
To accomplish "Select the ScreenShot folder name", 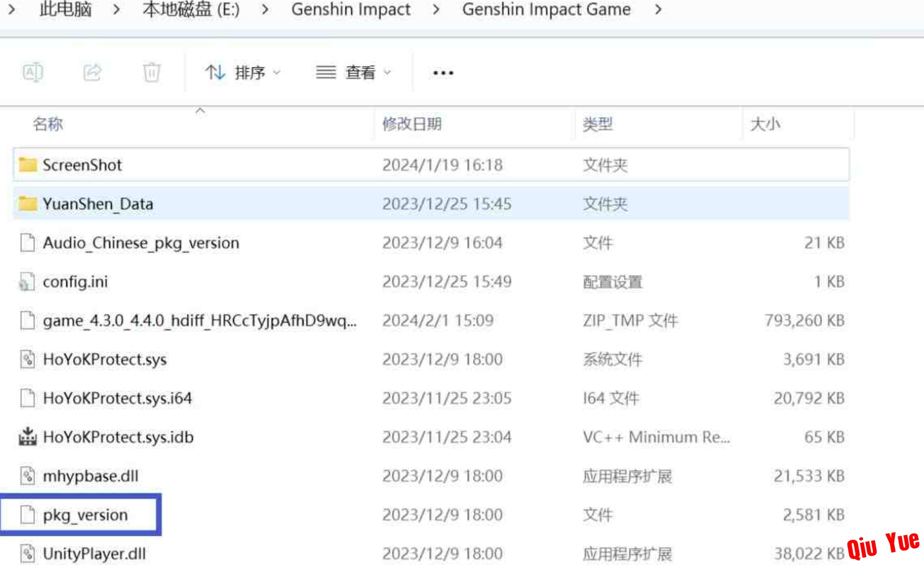I will (83, 165).
